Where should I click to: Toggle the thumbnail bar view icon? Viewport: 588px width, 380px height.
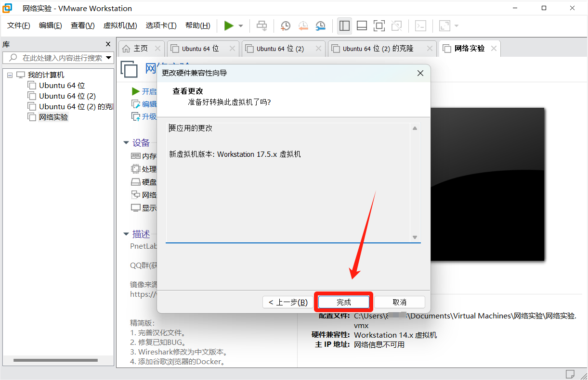362,26
